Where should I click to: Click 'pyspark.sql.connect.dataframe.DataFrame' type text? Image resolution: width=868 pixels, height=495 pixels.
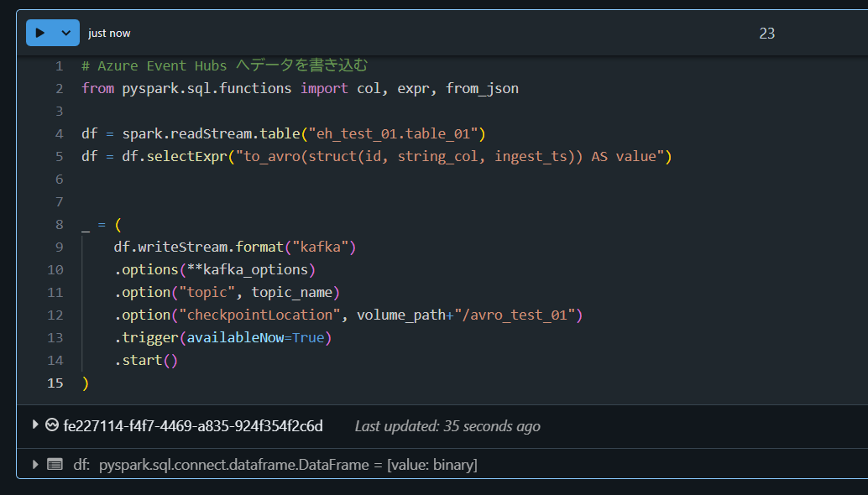click(233, 465)
